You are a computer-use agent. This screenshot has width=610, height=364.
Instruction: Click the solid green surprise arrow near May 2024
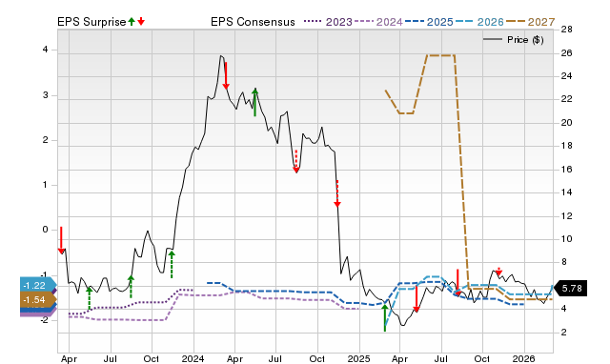coord(254,102)
